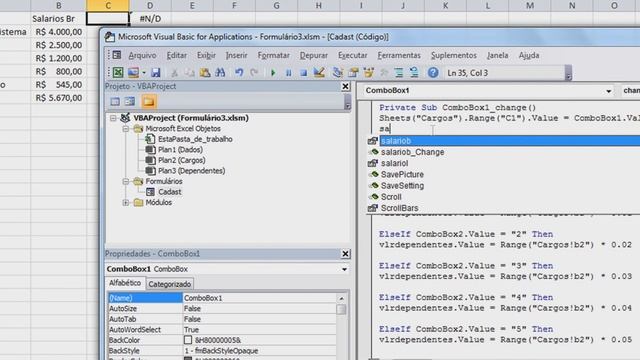This screenshot has width=640, height=360.
Task: Toggle Folders icon in Project panel
Action: (x=149, y=102)
